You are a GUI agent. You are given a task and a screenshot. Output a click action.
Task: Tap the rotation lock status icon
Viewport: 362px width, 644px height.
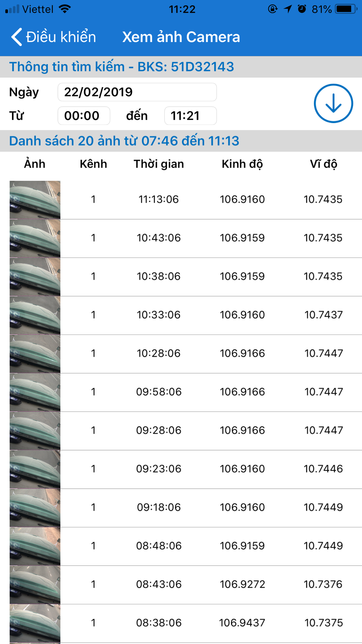coord(273,9)
